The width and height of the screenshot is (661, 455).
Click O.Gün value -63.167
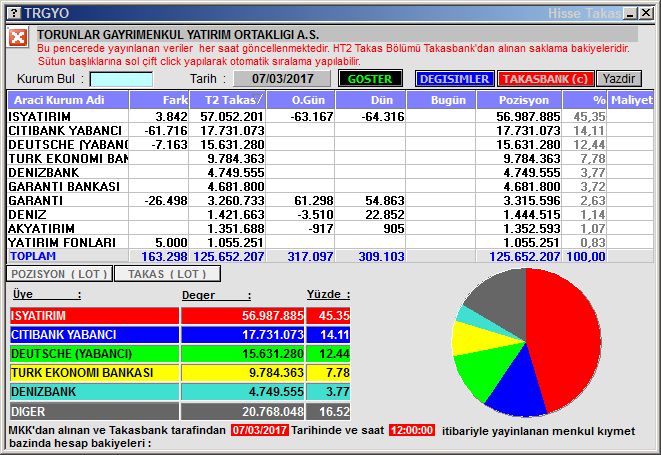point(312,116)
